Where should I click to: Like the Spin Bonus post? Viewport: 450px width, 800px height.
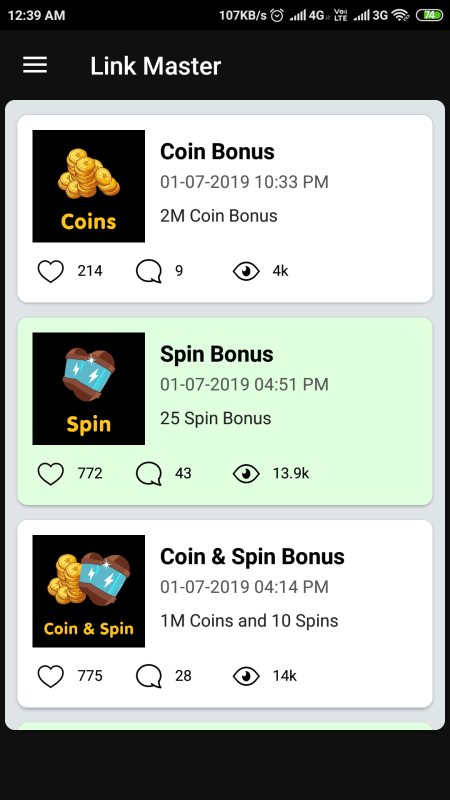51,473
